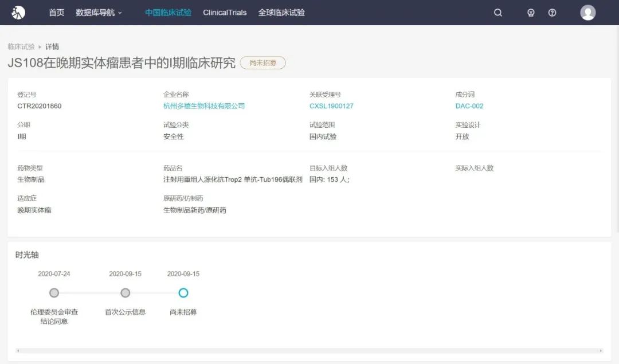Click the site logo in navbar
Viewport: 619px width, 364px height.
pyautogui.click(x=18, y=13)
